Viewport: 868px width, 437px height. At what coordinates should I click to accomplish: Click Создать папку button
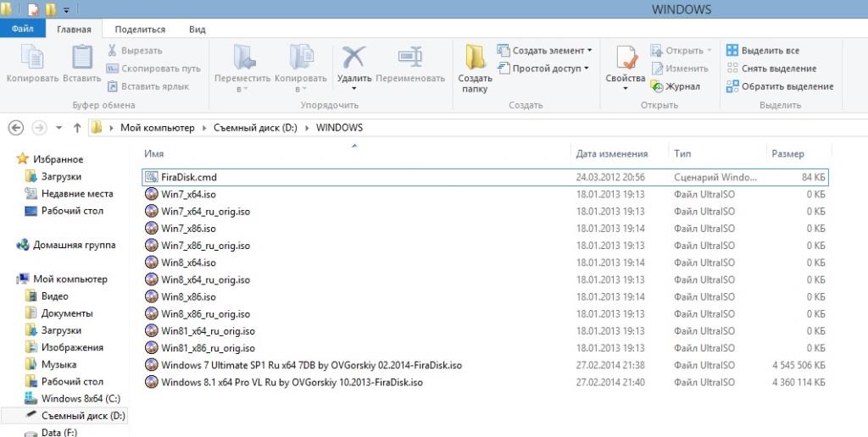coord(475,69)
